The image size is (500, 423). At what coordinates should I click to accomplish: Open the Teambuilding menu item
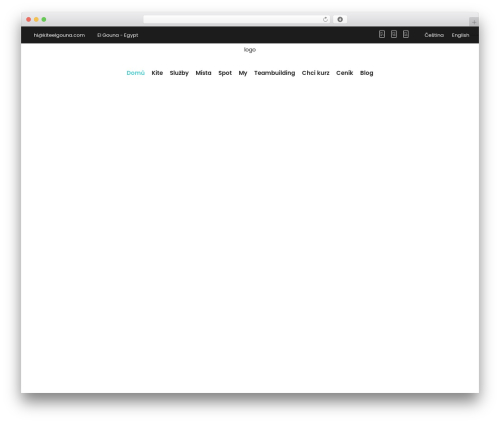pos(275,73)
